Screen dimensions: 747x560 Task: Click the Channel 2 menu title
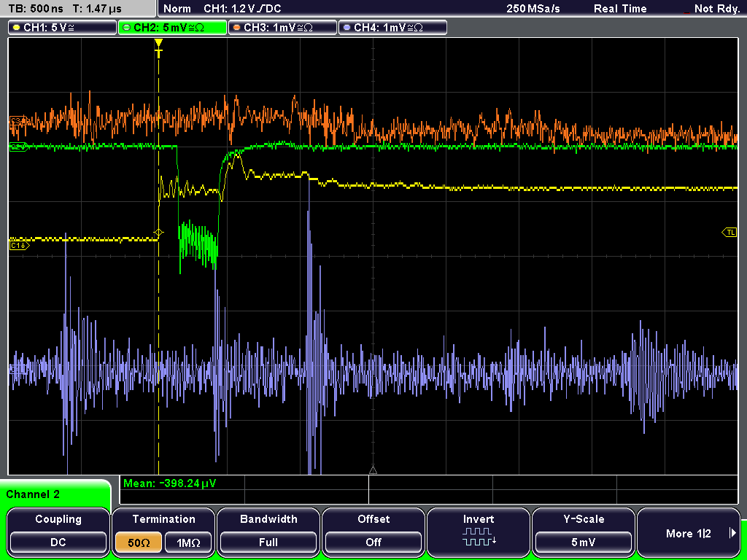[x=33, y=494]
